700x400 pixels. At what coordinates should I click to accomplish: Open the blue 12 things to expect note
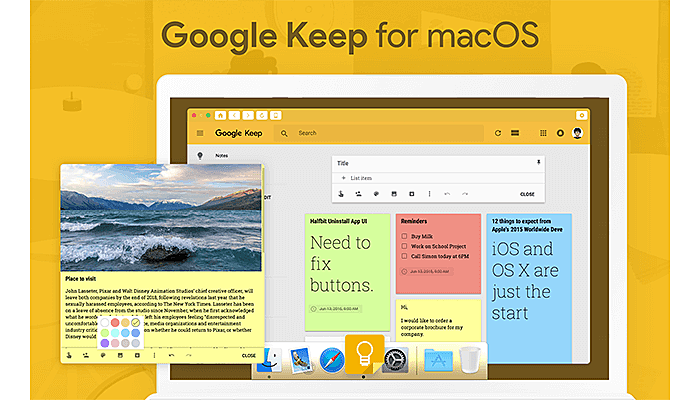coord(529,286)
